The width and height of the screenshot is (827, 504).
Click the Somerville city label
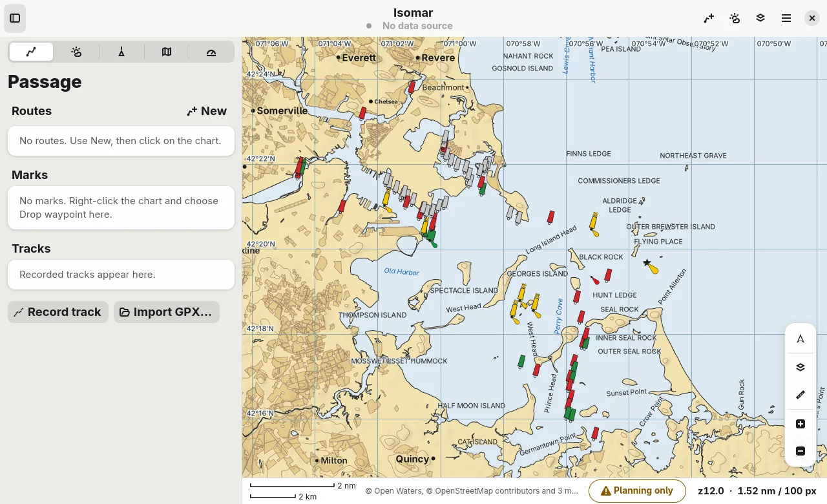(x=282, y=110)
